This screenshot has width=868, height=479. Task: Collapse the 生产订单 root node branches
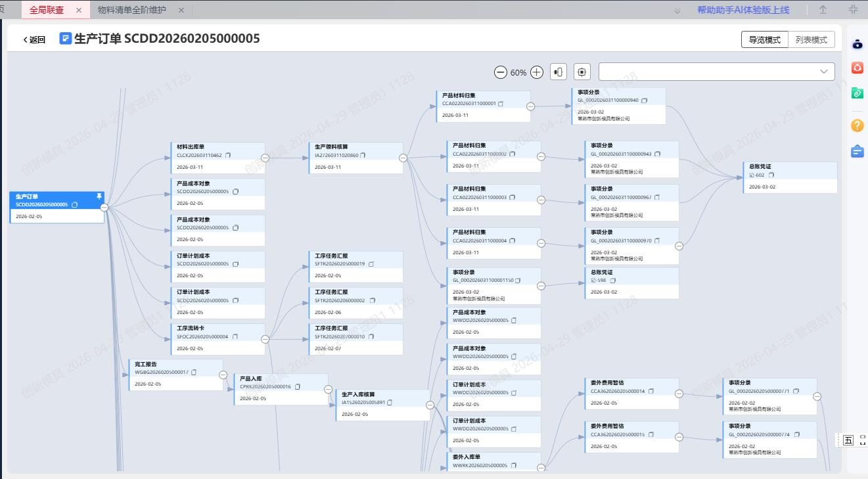(x=104, y=207)
